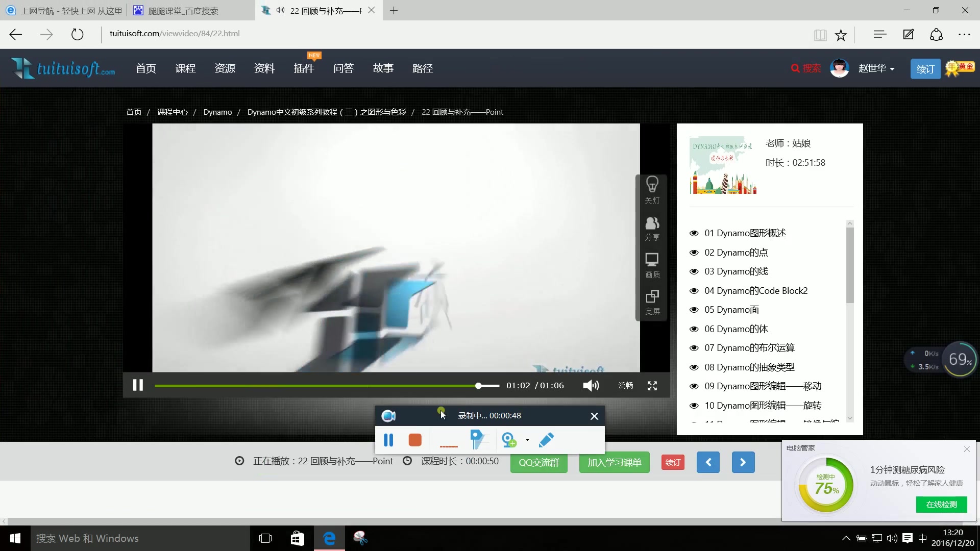
Task: Stop recording with the orange square button
Action: [415, 440]
